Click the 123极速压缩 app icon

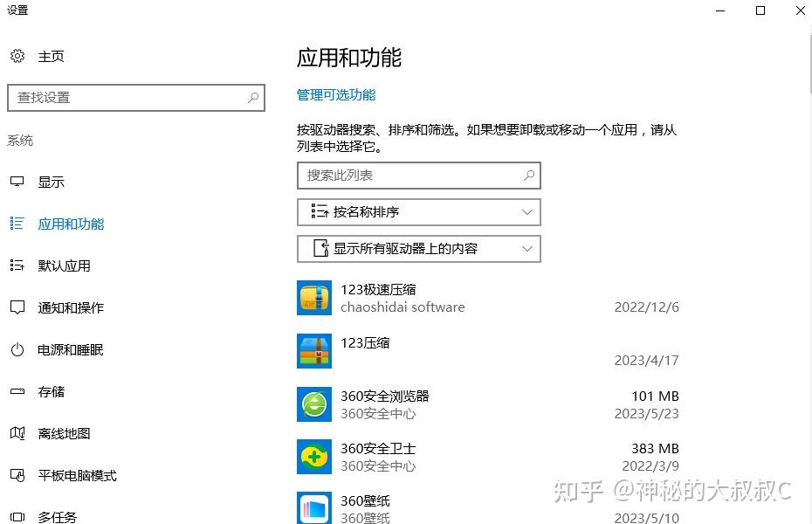314,297
